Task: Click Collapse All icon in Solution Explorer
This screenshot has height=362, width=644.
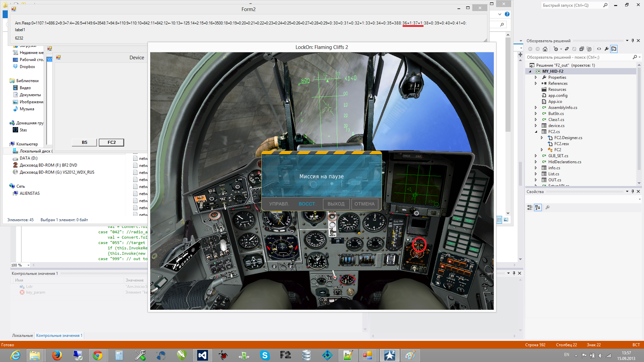Action: pyautogui.click(x=582, y=49)
